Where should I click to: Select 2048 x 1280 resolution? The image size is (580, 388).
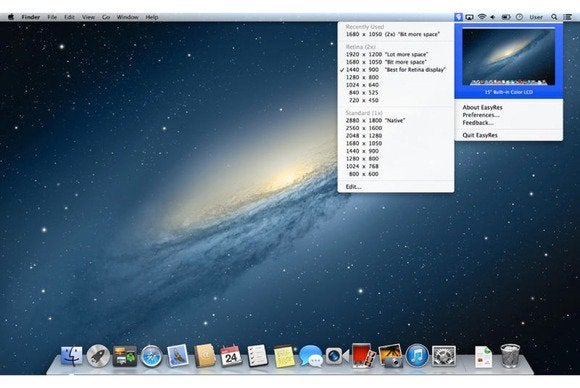[395, 136]
